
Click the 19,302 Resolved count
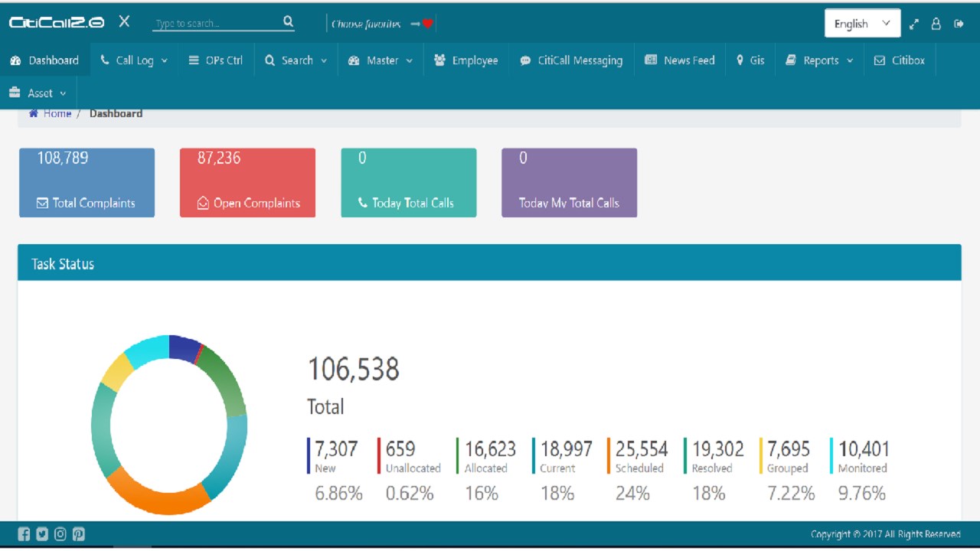(717, 449)
